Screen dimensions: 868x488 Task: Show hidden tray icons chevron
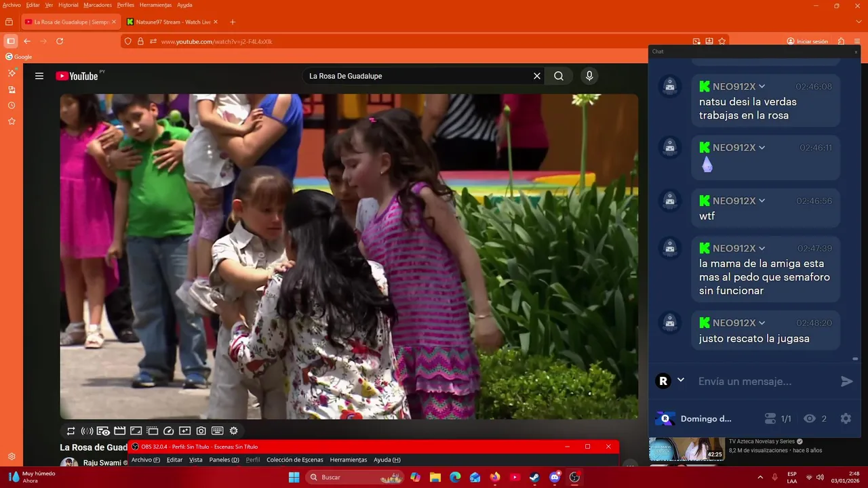(759, 477)
